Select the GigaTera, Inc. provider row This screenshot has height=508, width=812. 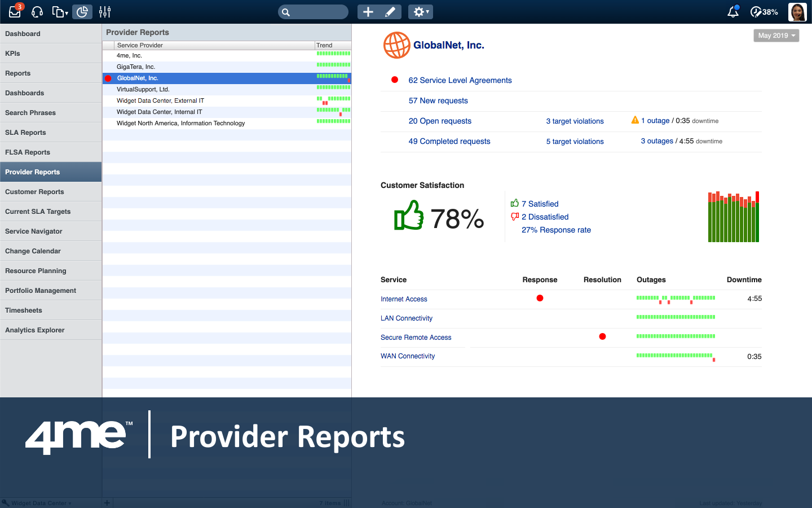pos(227,67)
